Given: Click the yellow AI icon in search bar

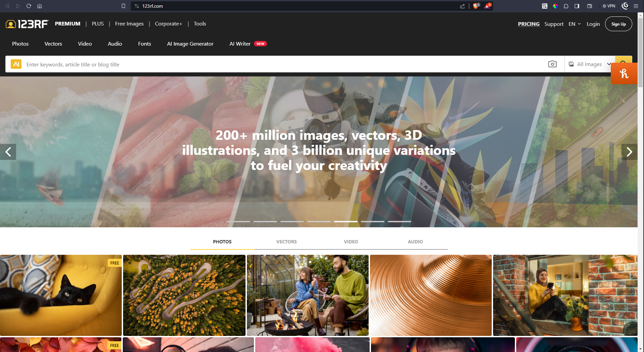Looking at the screenshot, I should (x=16, y=64).
